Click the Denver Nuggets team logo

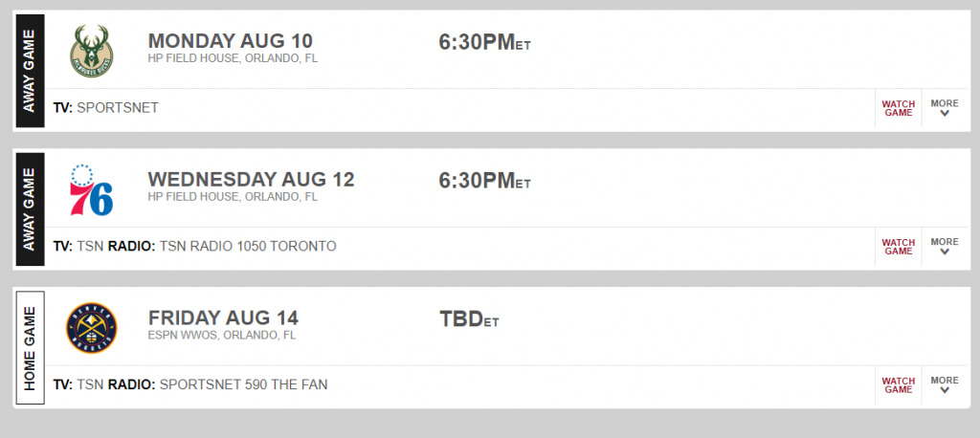[91, 328]
